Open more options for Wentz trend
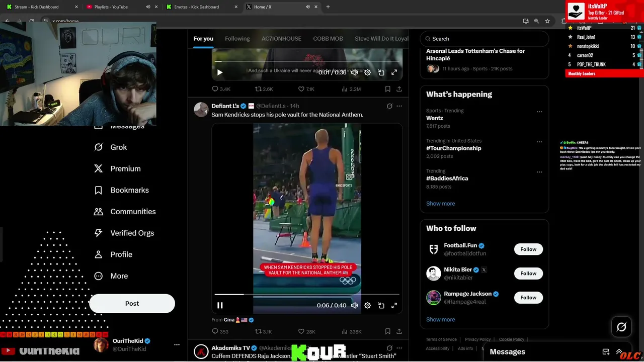644x362 pixels. (539, 112)
